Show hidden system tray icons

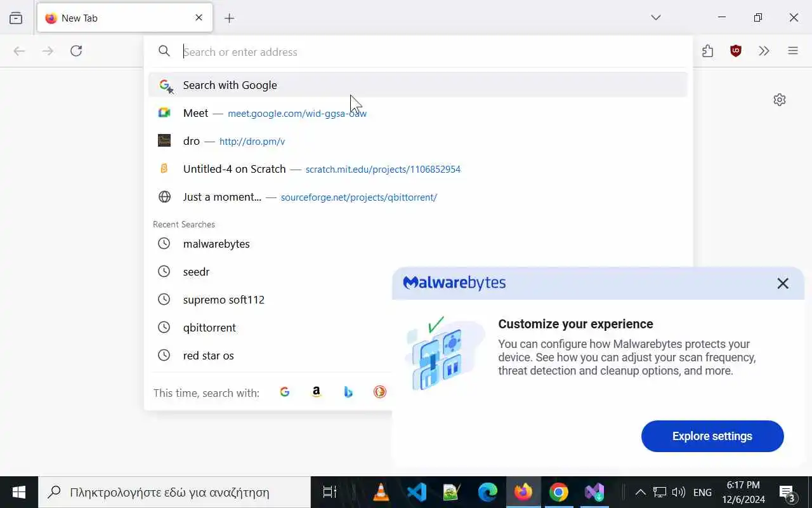pos(640,492)
